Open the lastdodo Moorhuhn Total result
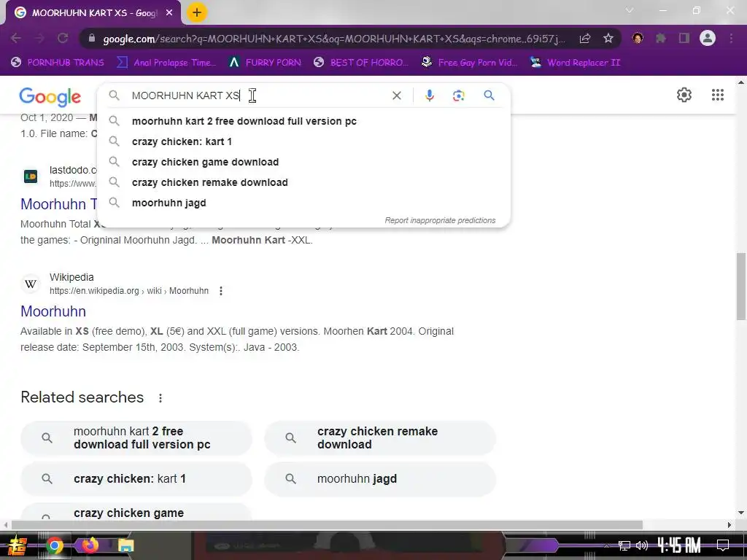 tap(58, 204)
